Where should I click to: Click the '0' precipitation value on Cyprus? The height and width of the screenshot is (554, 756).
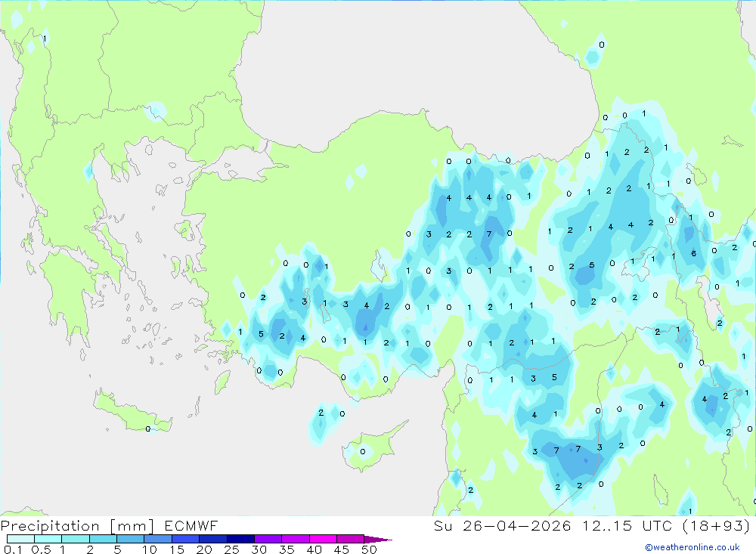coord(363,452)
